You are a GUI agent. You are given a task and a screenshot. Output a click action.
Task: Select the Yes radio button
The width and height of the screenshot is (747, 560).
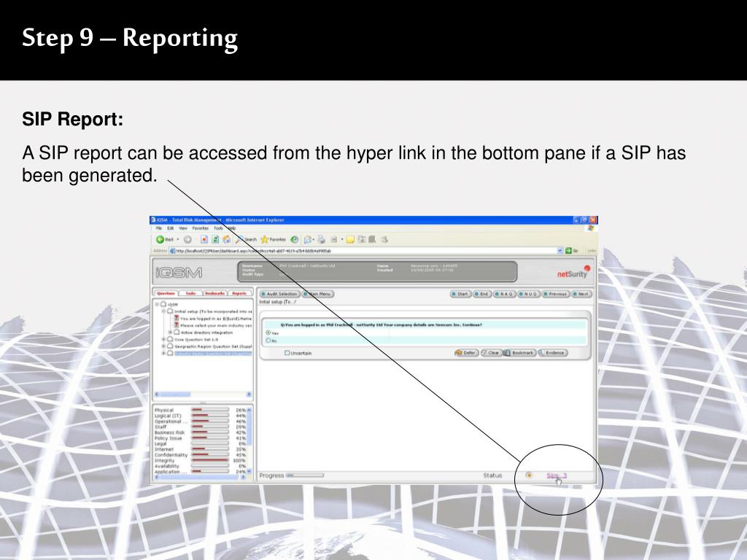268,332
